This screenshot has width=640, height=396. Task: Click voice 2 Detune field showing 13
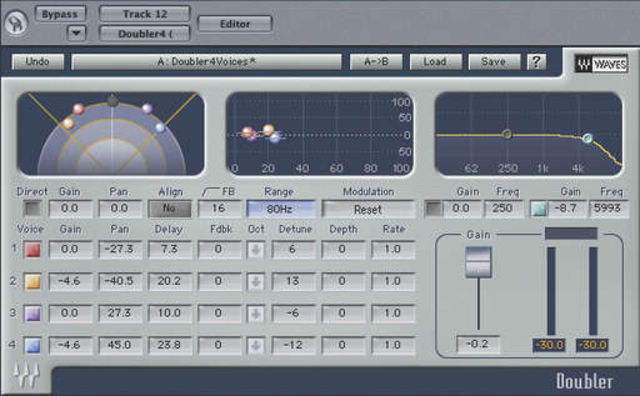[x=293, y=281]
